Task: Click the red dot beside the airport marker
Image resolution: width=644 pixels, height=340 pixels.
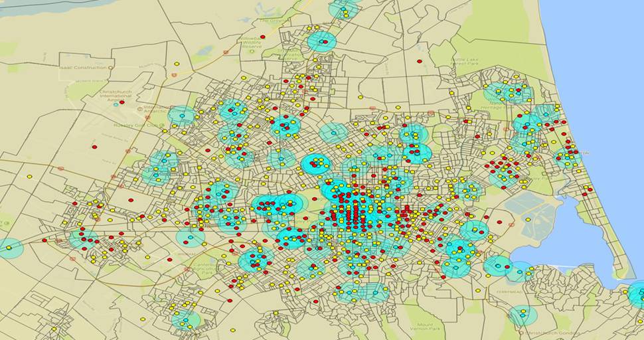Action: [x=122, y=102]
